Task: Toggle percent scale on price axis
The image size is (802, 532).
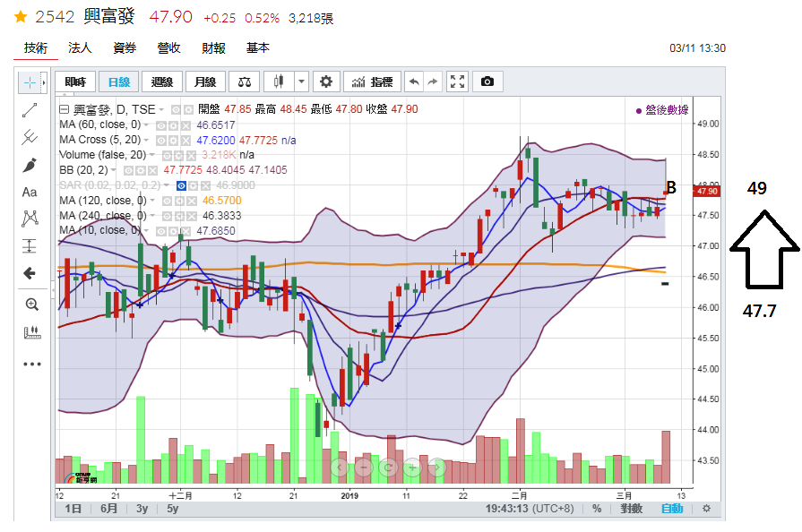Action: coord(597,509)
